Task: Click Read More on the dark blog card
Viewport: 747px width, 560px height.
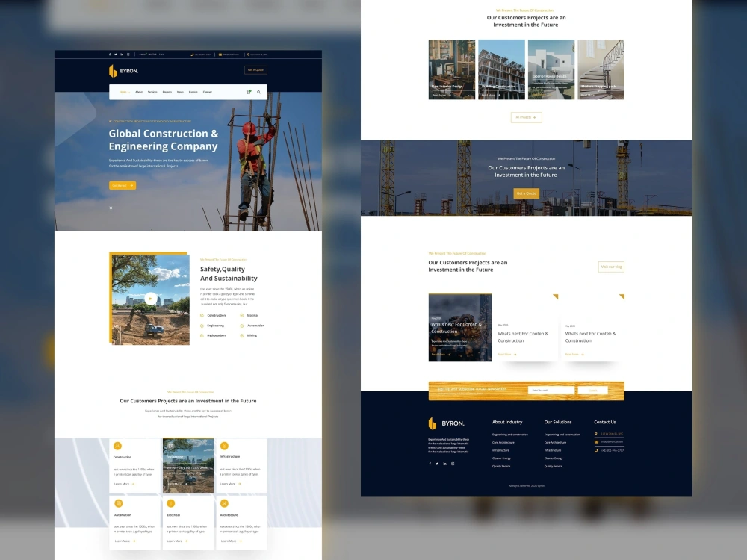Action: 440,354
